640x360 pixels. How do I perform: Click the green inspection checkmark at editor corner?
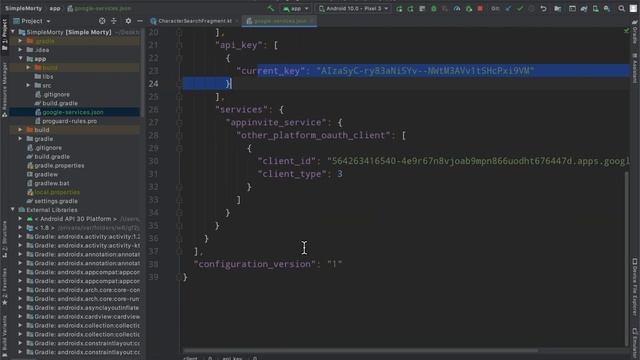[627, 31]
